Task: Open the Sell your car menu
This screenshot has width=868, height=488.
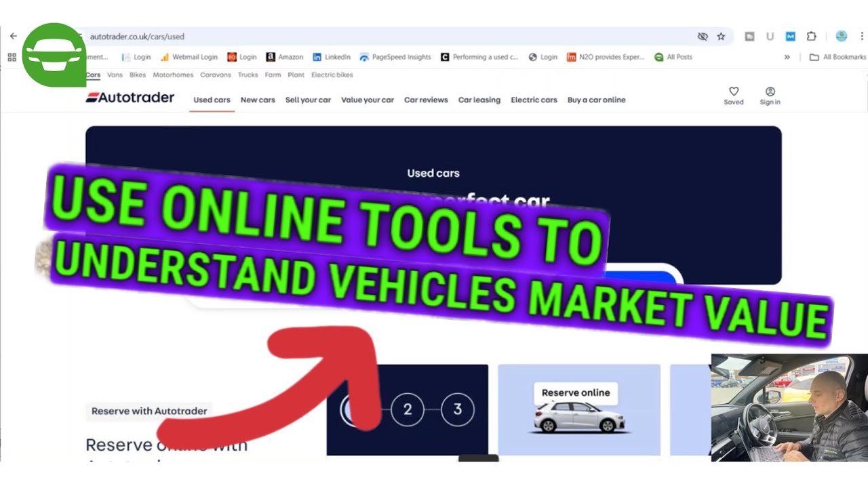Action: coord(308,100)
